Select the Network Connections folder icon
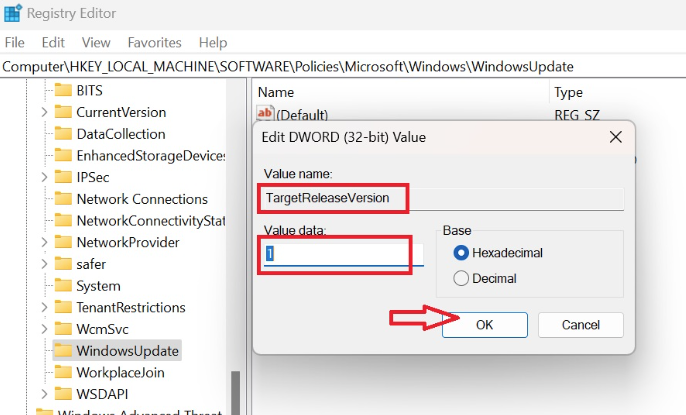 [x=63, y=199]
